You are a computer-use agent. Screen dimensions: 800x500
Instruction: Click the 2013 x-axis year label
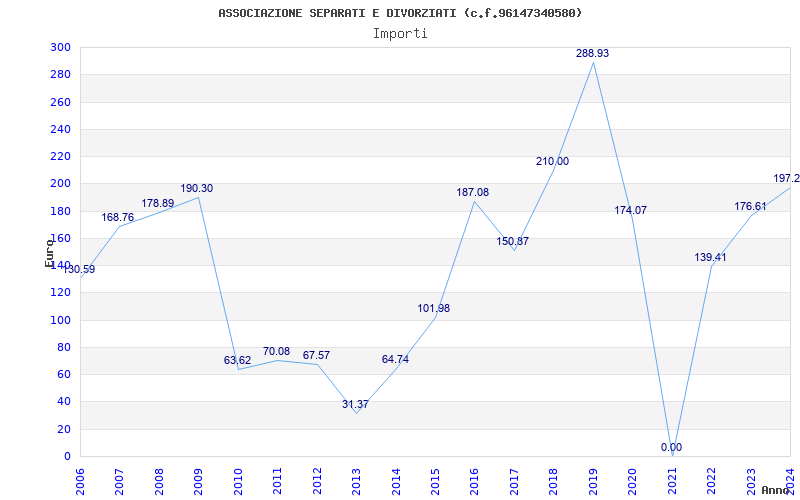(x=357, y=481)
